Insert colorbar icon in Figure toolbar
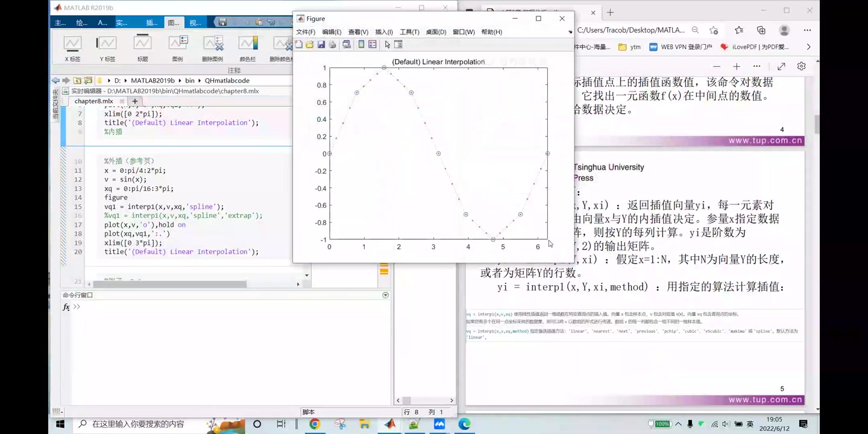The height and width of the screenshot is (434, 868). (x=361, y=45)
